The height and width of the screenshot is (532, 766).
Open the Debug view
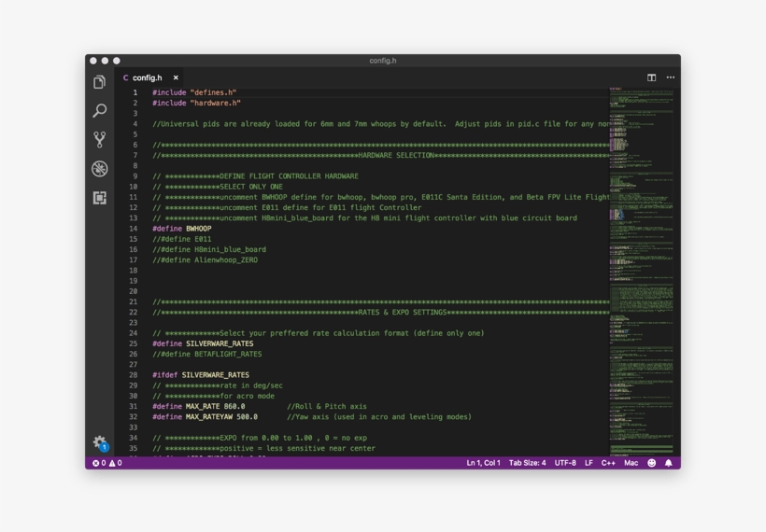click(x=100, y=169)
